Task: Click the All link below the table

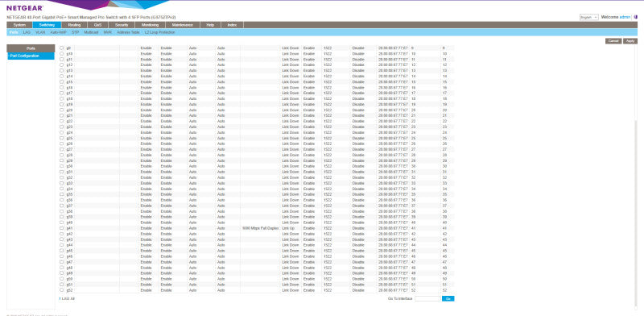Action: (x=72, y=299)
